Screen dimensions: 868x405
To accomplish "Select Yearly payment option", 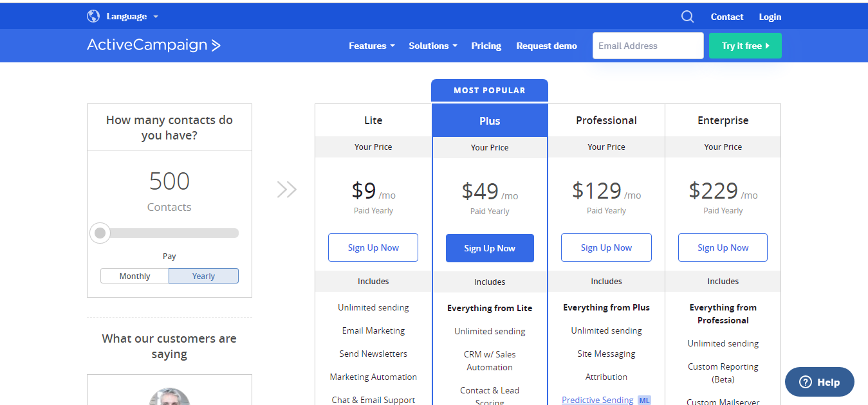I will coord(203,276).
